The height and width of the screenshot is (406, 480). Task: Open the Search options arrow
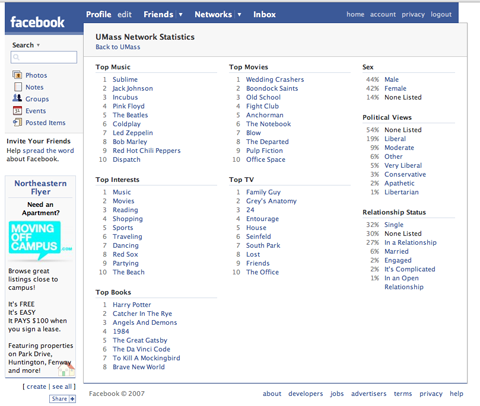(x=38, y=45)
